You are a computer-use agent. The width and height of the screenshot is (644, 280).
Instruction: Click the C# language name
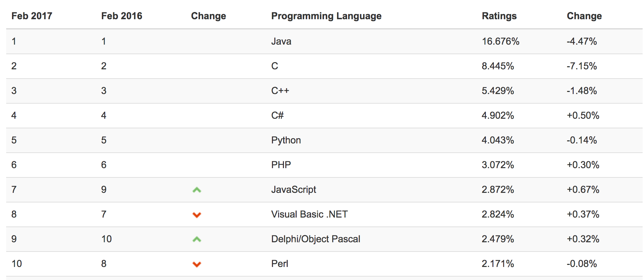277,115
